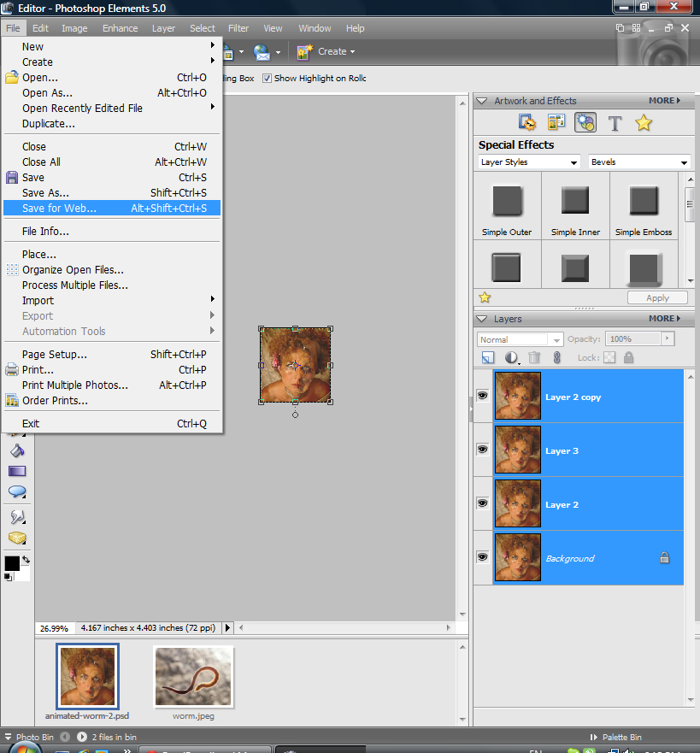Collapse the Layers panel triangle

coord(481,319)
